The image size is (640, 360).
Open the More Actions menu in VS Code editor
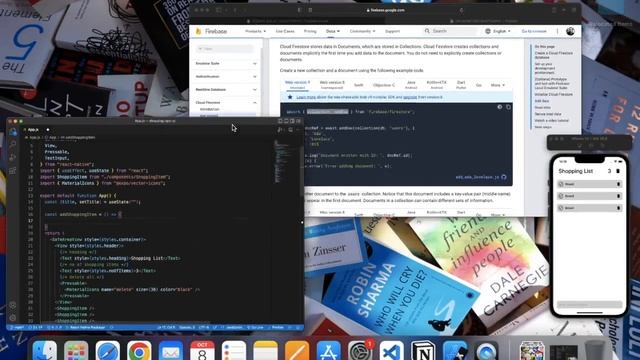298,130
